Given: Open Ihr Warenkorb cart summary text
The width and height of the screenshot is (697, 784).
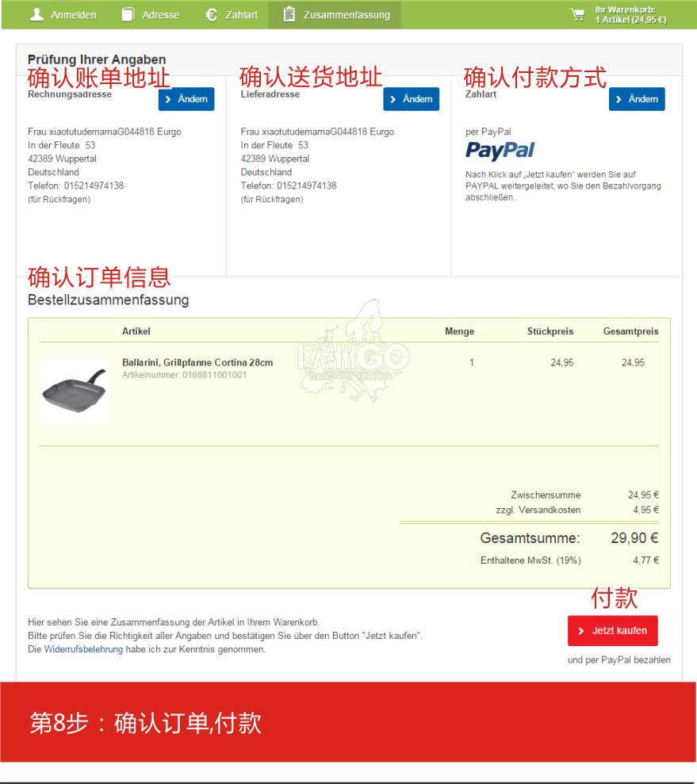Looking at the screenshot, I should pos(630,15).
